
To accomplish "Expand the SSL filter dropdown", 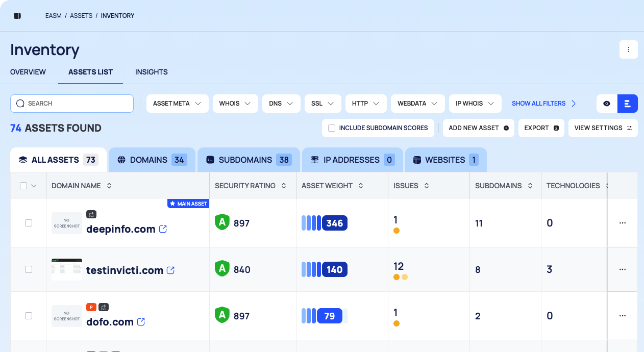I will pos(323,104).
